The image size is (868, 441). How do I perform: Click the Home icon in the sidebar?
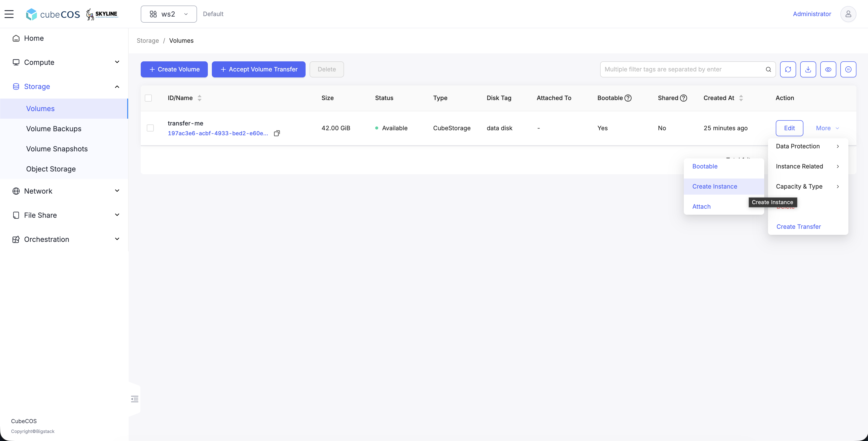point(16,38)
